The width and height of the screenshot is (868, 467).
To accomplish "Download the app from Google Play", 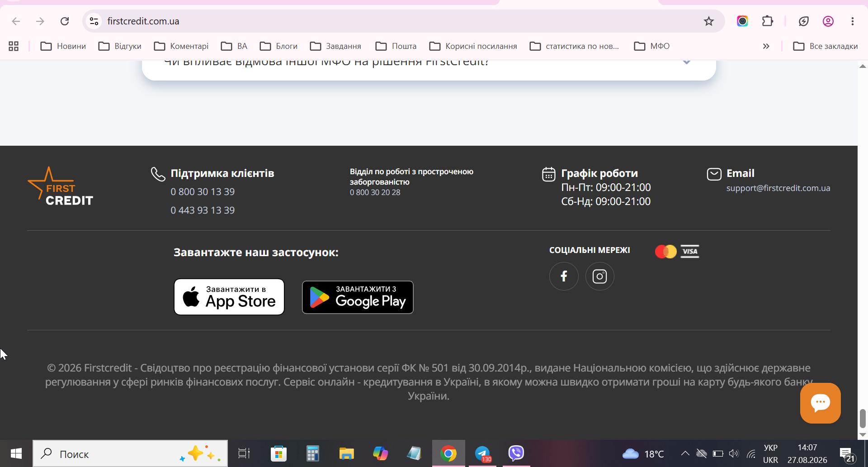I will pyautogui.click(x=358, y=297).
